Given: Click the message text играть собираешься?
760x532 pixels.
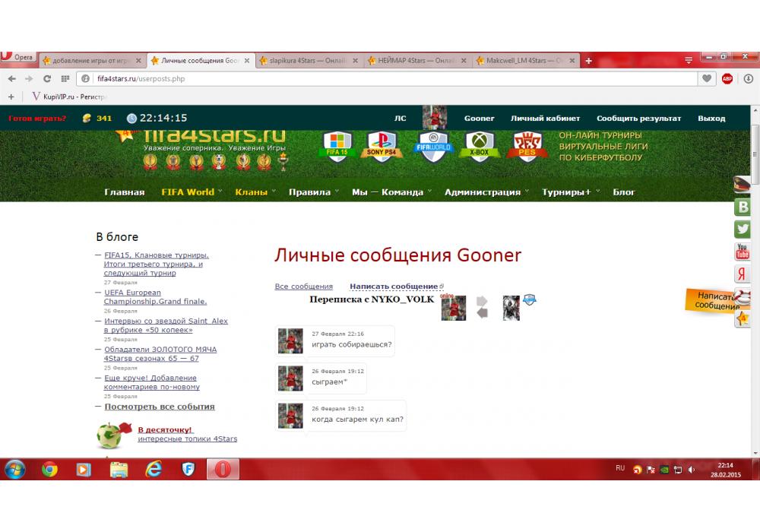Looking at the screenshot, I should 351,344.
